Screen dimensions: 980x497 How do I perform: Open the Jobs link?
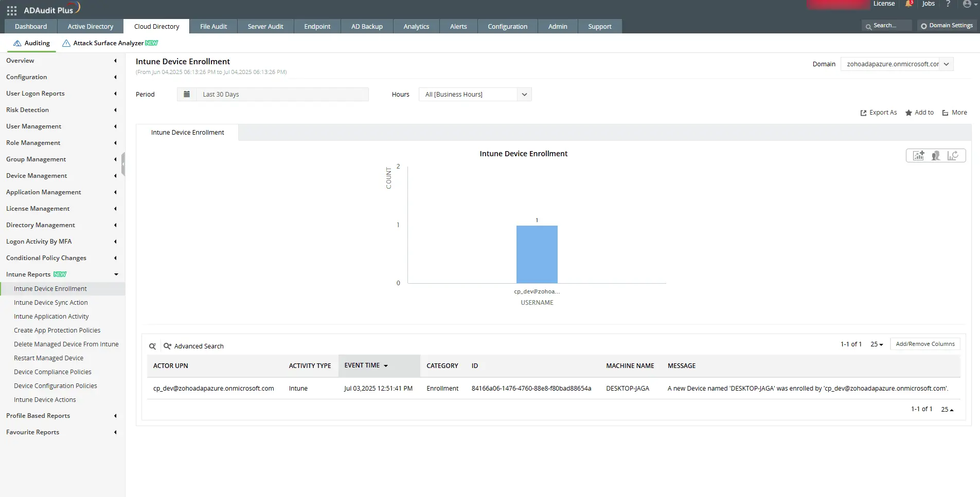click(928, 4)
